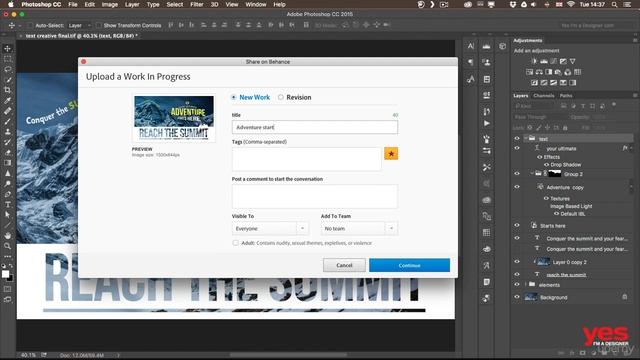640x360 pixels.
Task: Click the background color swatch
Action: (x=10, y=278)
